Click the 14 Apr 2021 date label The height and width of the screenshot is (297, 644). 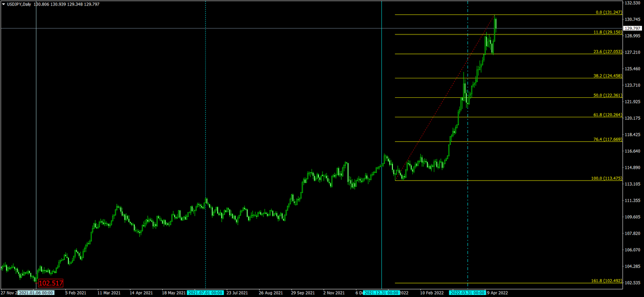coord(141,293)
